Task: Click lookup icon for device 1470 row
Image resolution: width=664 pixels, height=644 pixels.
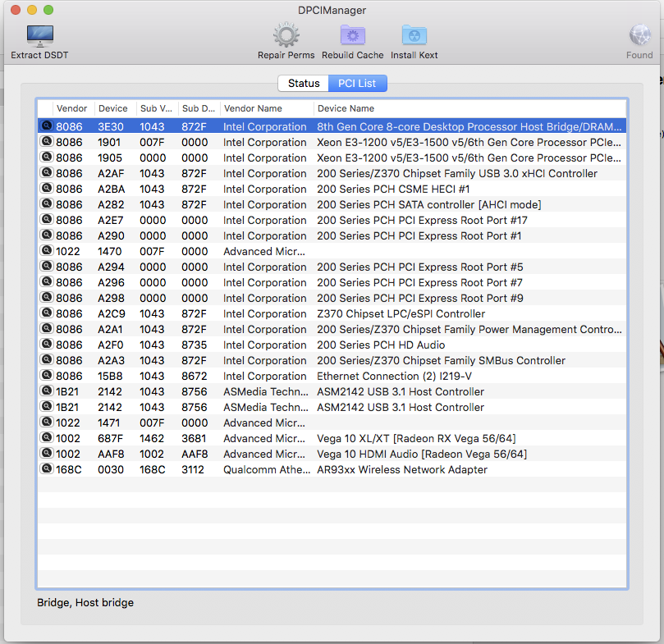Action: coord(46,251)
